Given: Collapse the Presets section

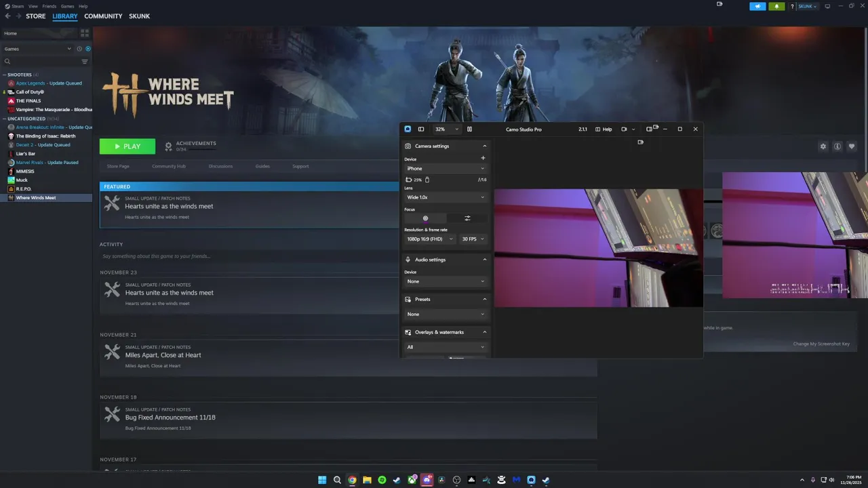Looking at the screenshot, I should pyautogui.click(x=485, y=299).
